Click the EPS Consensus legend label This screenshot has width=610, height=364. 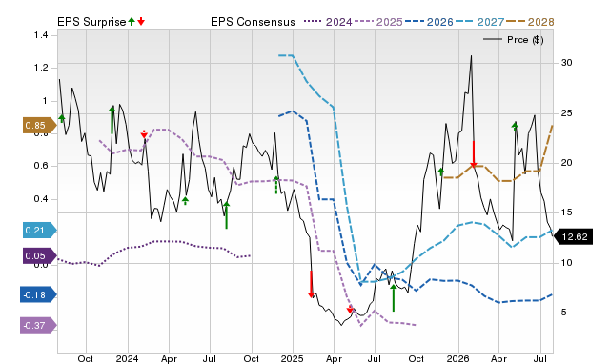click(253, 22)
